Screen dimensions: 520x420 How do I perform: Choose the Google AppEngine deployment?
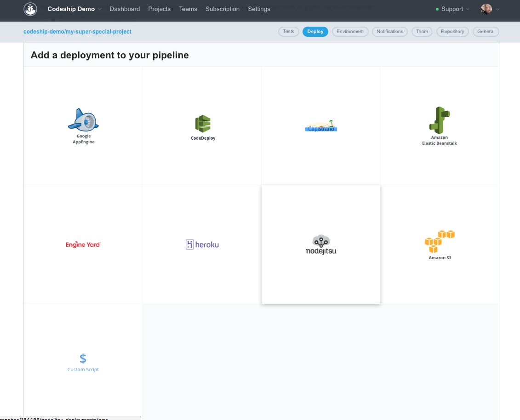tap(83, 125)
